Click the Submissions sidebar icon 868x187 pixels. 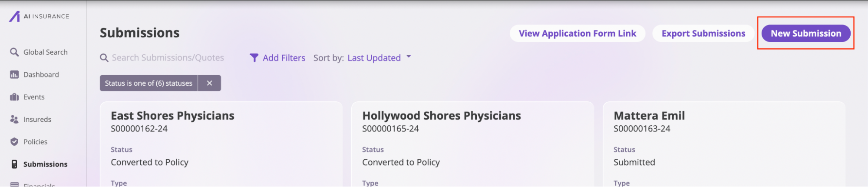point(14,164)
